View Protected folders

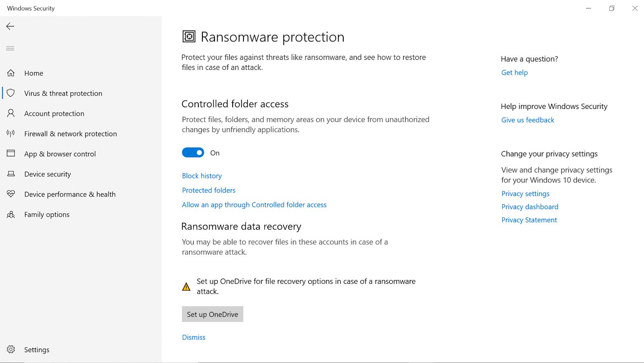pyautogui.click(x=208, y=190)
